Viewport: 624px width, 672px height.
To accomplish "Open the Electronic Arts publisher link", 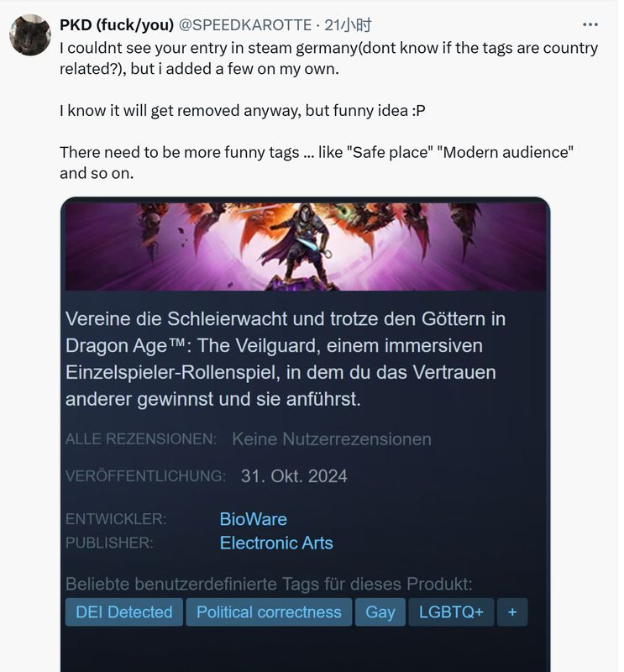I will point(276,543).
